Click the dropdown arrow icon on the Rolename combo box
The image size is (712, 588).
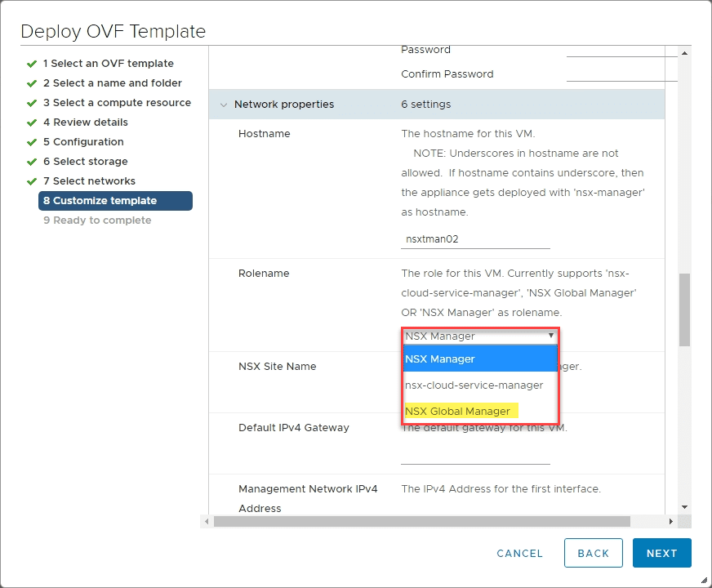coord(551,335)
